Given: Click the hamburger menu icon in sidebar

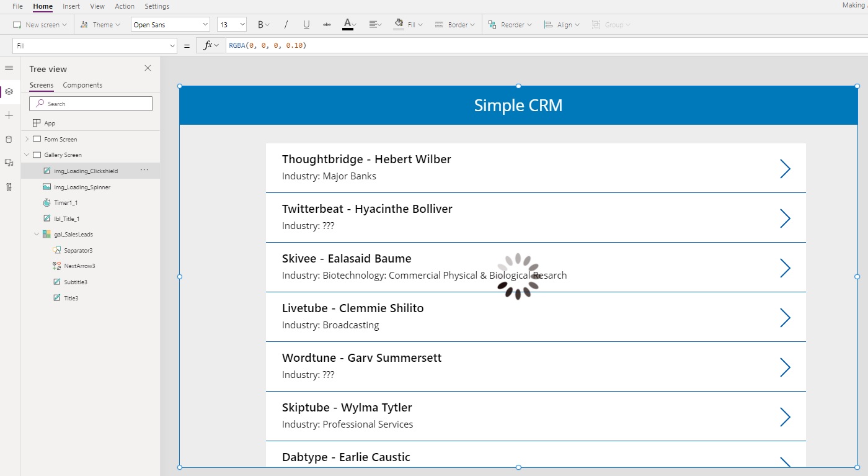Looking at the screenshot, I should pos(9,68).
